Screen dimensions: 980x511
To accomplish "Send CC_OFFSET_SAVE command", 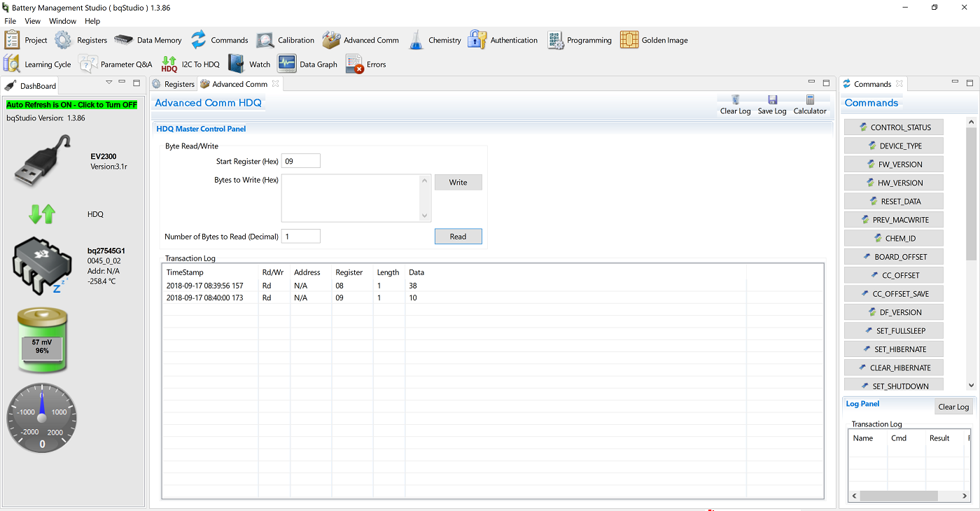I will (x=894, y=294).
